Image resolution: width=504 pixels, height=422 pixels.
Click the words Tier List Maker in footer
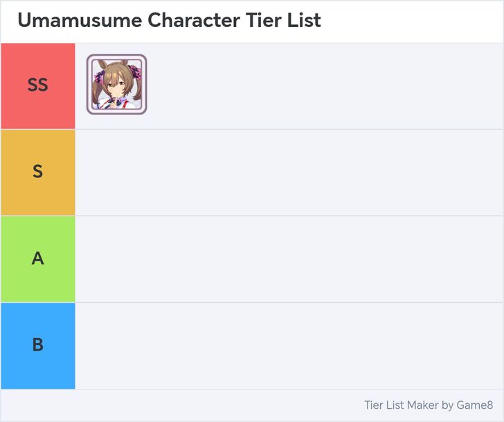click(401, 405)
